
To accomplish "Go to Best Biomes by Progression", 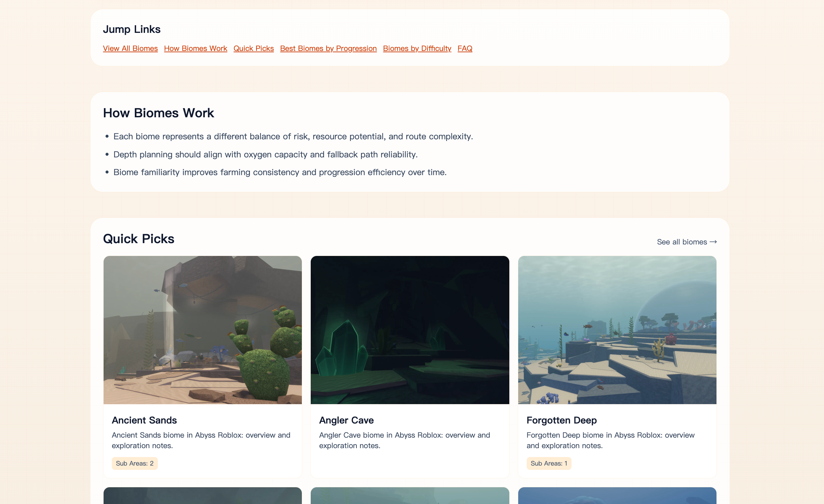I will [328, 49].
